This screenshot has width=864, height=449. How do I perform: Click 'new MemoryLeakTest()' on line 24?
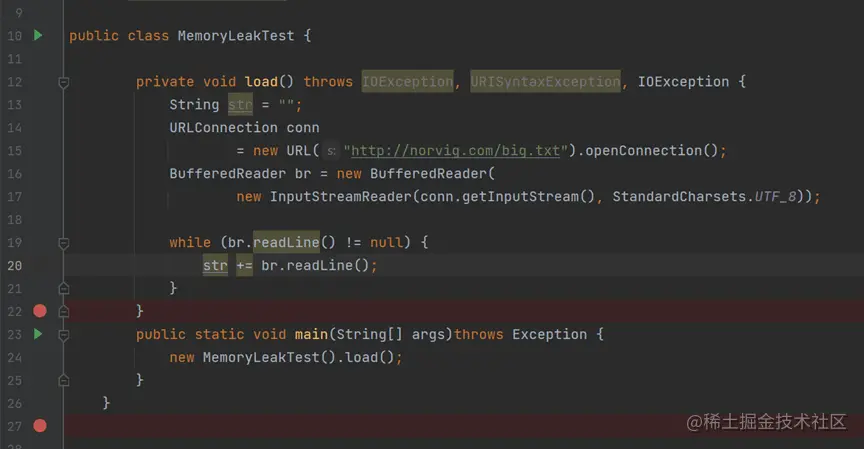252,357
